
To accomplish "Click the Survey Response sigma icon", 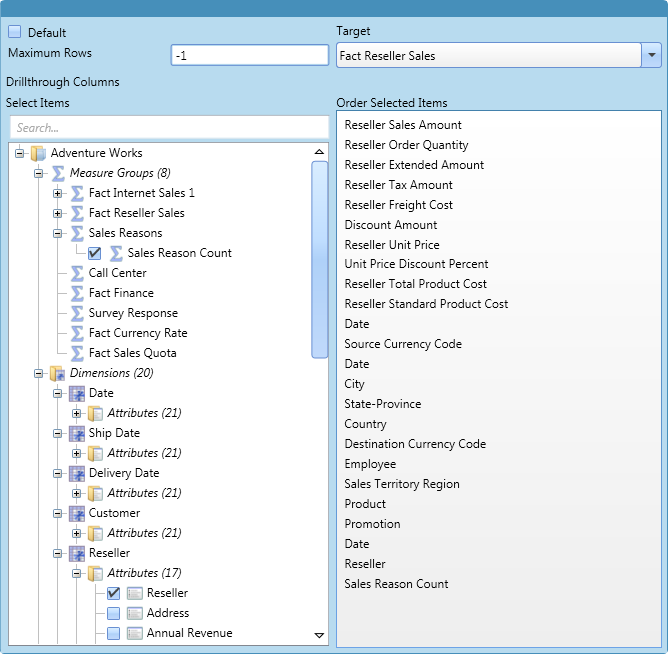I will (x=77, y=313).
